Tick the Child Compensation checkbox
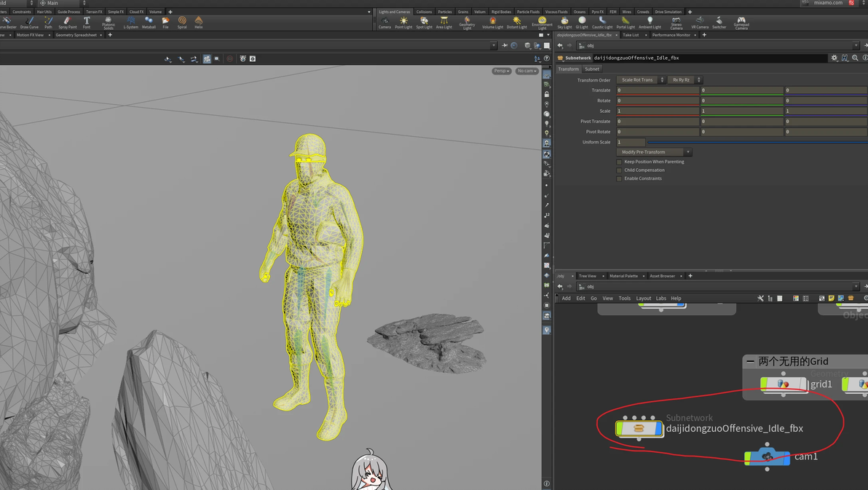868x490 pixels. click(x=620, y=170)
